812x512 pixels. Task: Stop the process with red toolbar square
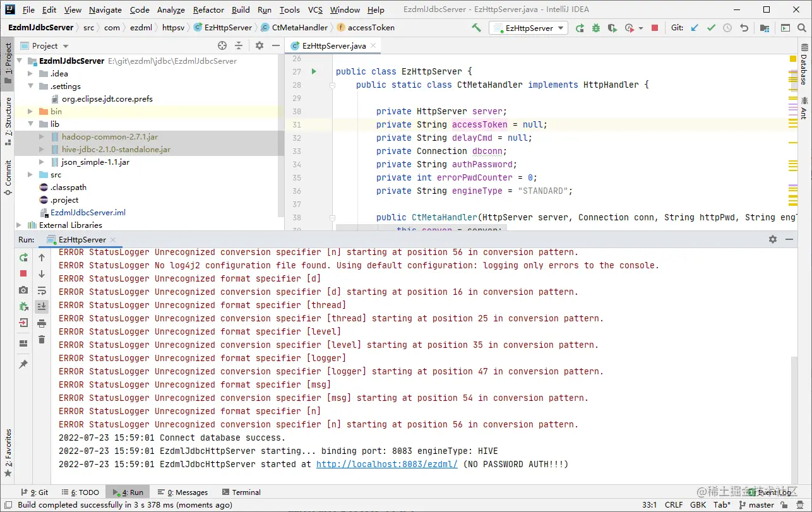[x=655, y=28]
